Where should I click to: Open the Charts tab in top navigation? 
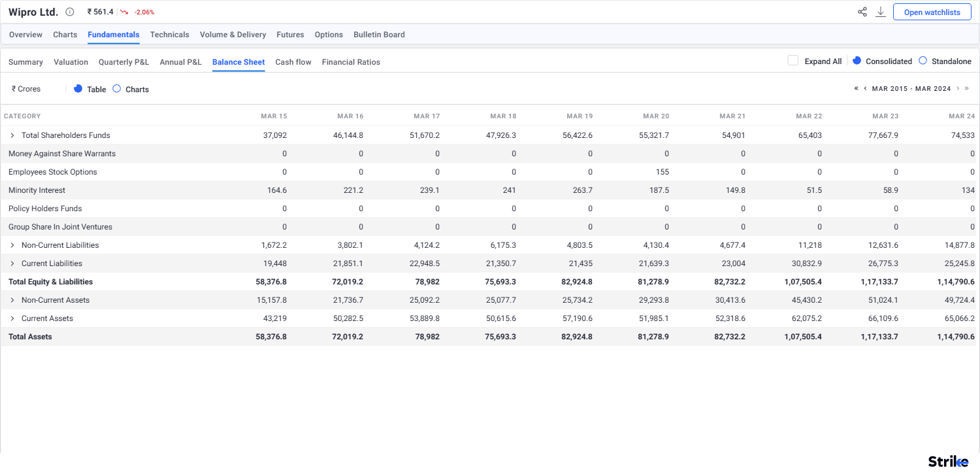(65, 35)
